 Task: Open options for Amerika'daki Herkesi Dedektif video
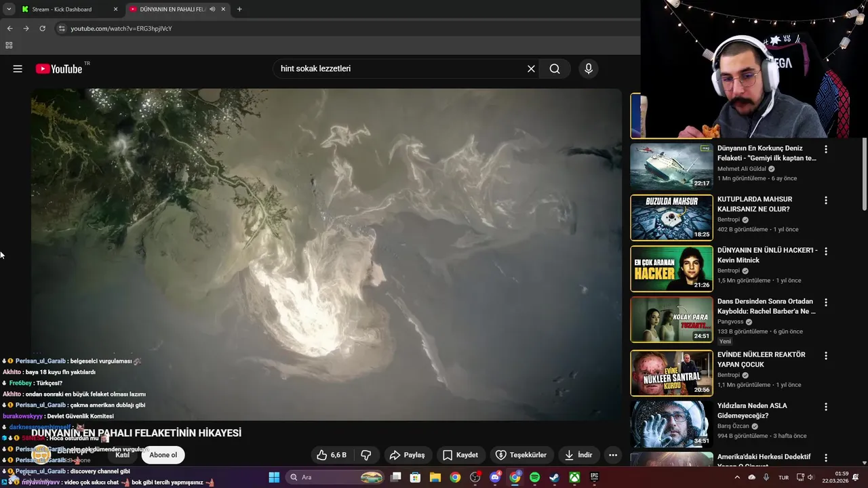pyautogui.click(x=826, y=458)
